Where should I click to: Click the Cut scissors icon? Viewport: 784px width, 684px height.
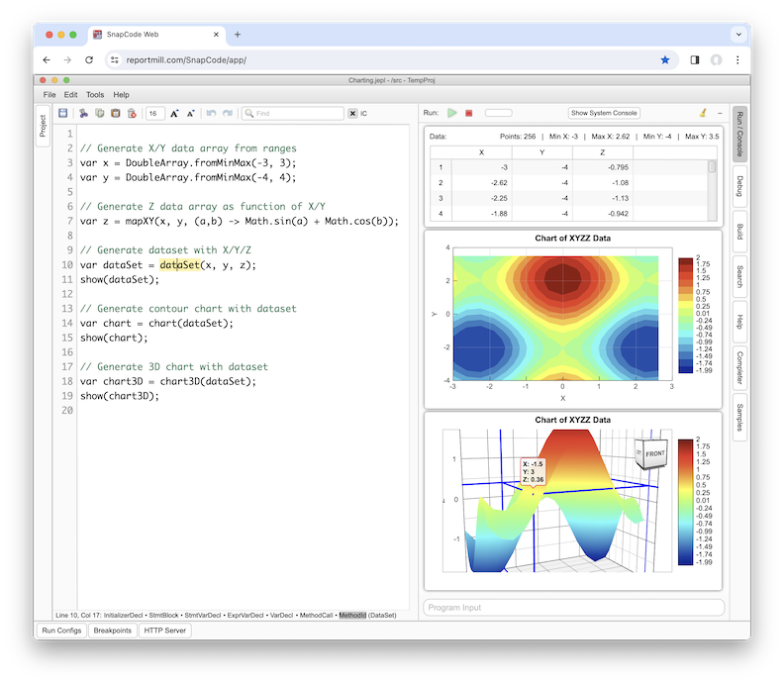[84, 114]
